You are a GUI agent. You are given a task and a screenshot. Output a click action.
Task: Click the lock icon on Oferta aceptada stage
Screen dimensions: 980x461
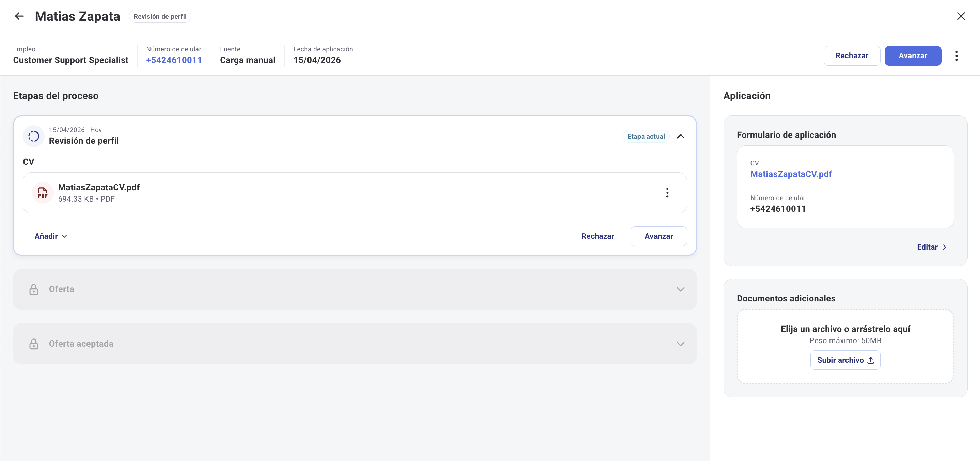[x=34, y=344]
